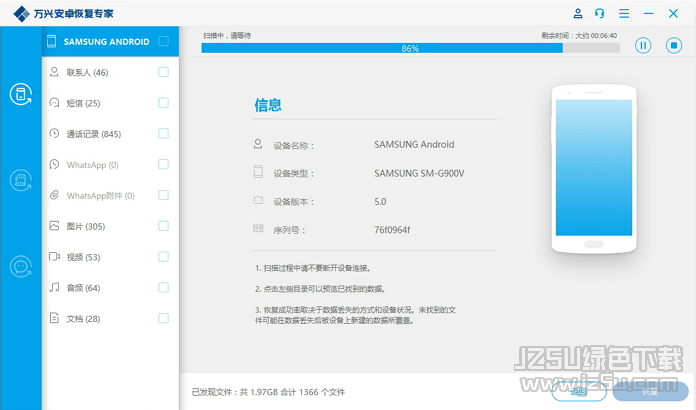Image resolution: width=696 pixels, height=410 pixels.
Task: Check the 文档 (28) checkbox
Action: pyautogui.click(x=163, y=318)
